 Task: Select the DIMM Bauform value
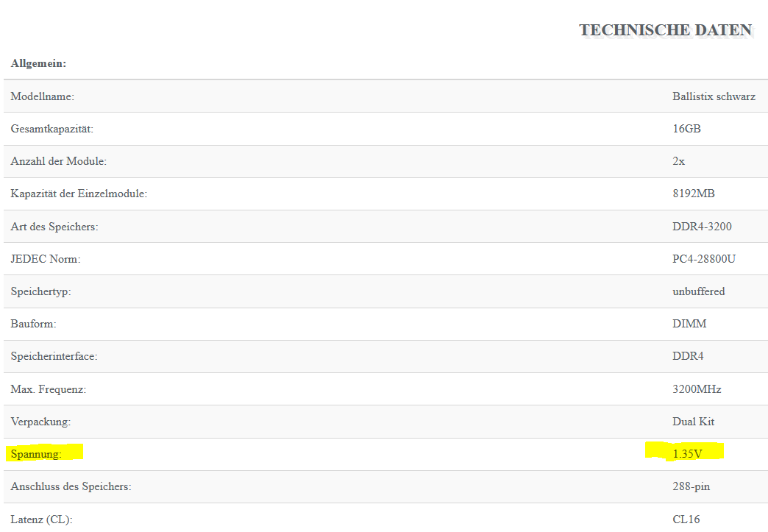(689, 324)
